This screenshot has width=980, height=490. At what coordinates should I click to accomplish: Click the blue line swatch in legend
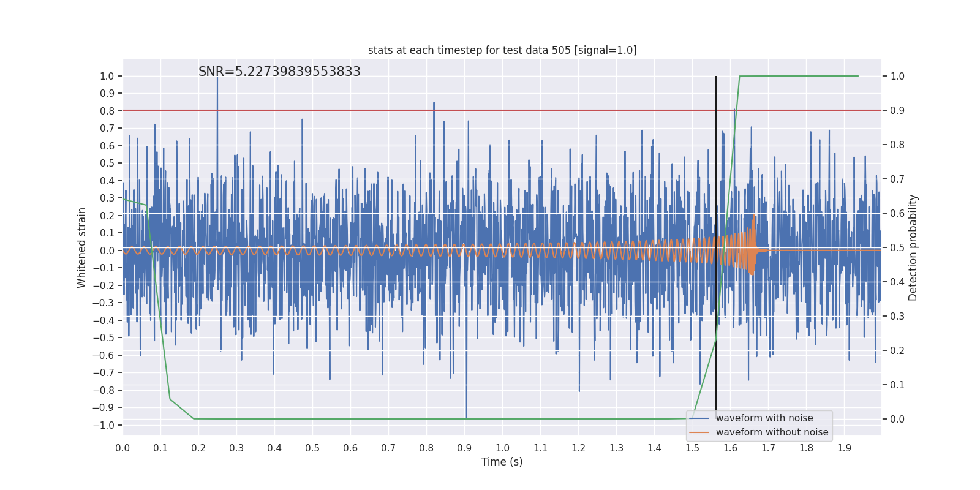coord(699,418)
